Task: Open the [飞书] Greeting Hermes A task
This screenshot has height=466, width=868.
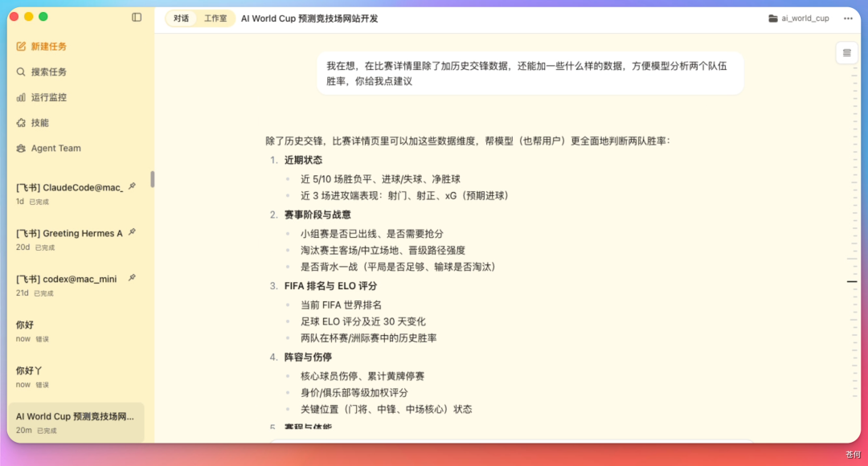Action: point(77,239)
